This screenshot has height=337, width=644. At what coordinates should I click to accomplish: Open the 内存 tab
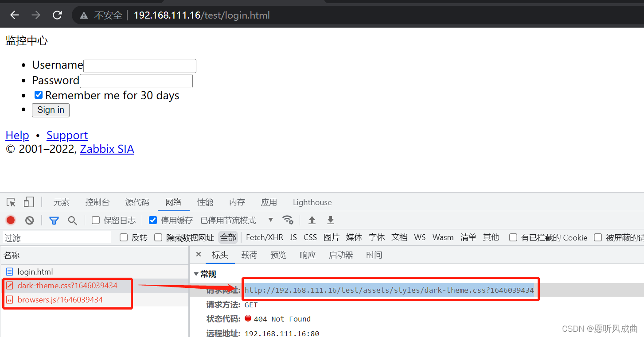click(x=237, y=202)
